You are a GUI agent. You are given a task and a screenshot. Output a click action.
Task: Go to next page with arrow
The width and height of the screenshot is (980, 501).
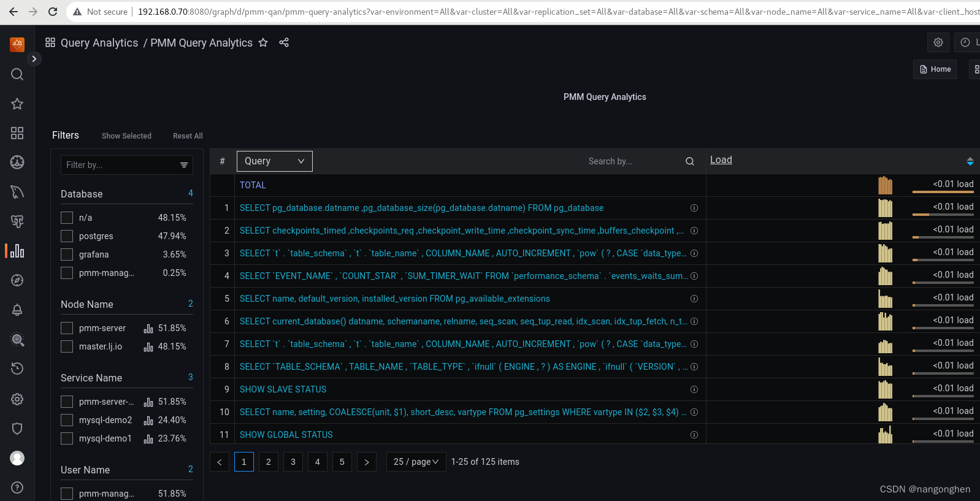367,462
